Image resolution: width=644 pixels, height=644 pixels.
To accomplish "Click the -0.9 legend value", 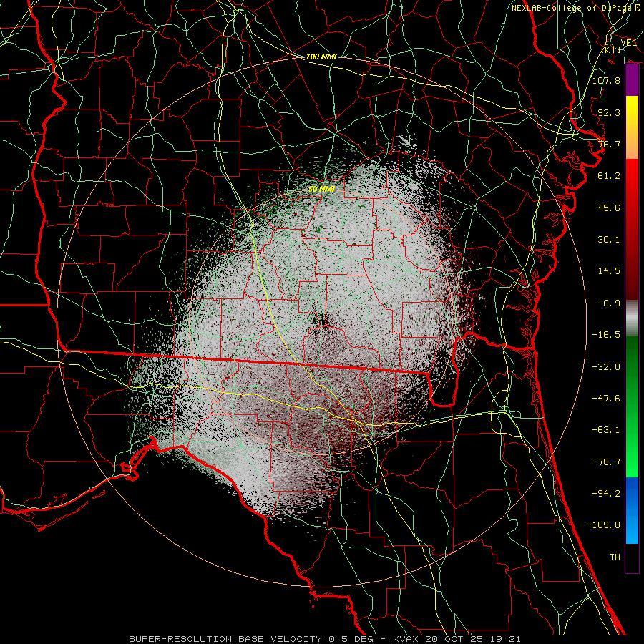I will [609, 303].
